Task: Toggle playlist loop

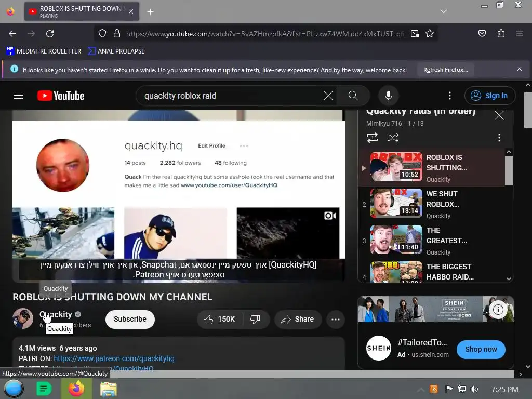Action: 372,138
